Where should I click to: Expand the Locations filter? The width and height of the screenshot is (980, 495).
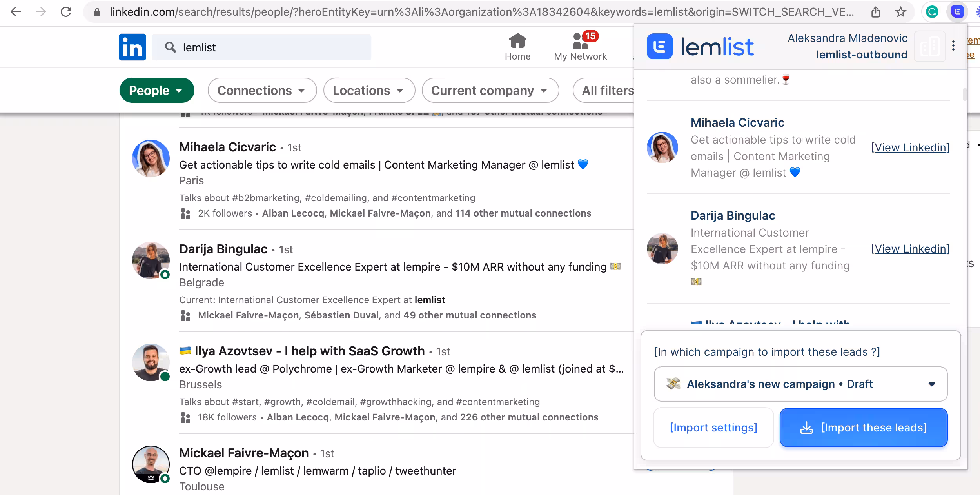369,91
